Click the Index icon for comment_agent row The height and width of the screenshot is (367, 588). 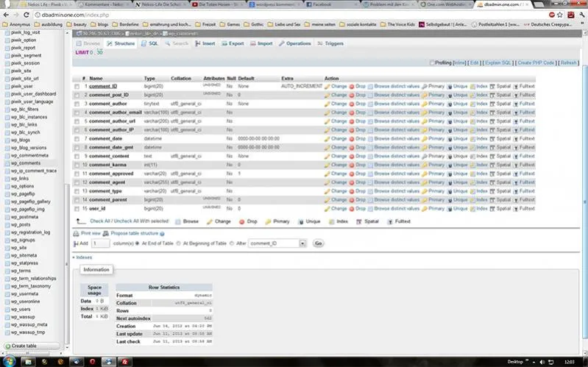472,182
